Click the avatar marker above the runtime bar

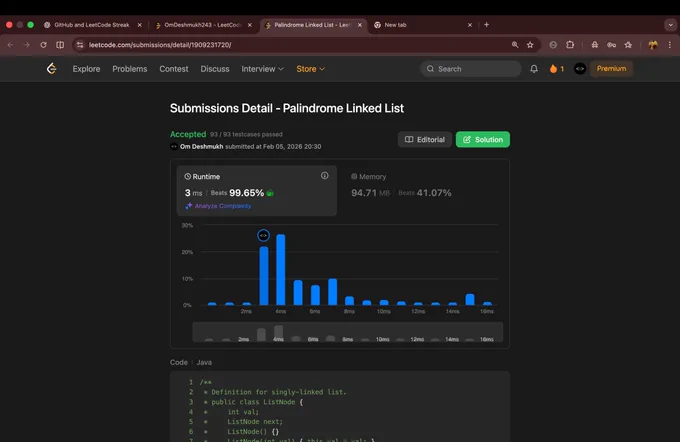pos(263,235)
